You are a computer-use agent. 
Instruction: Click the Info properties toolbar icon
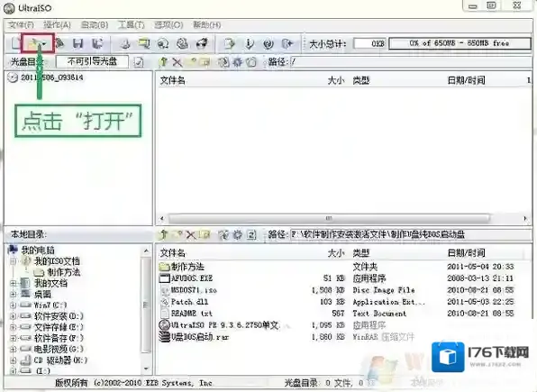tap(250, 43)
